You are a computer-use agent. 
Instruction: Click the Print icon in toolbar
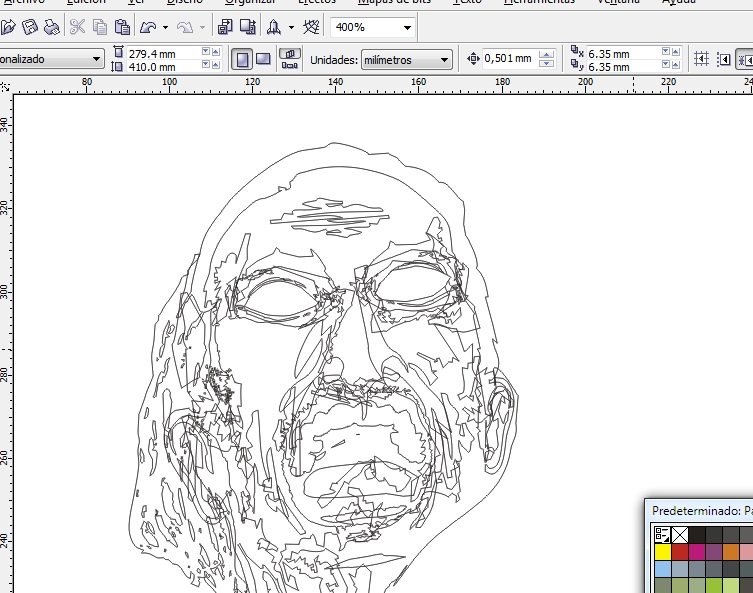point(51,27)
